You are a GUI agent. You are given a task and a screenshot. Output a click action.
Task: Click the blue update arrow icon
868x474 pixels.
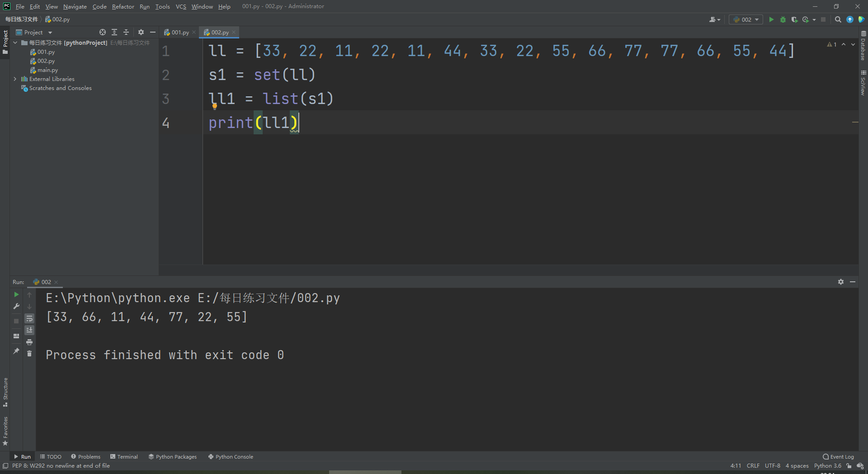pyautogui.click(x=850, y=19)
